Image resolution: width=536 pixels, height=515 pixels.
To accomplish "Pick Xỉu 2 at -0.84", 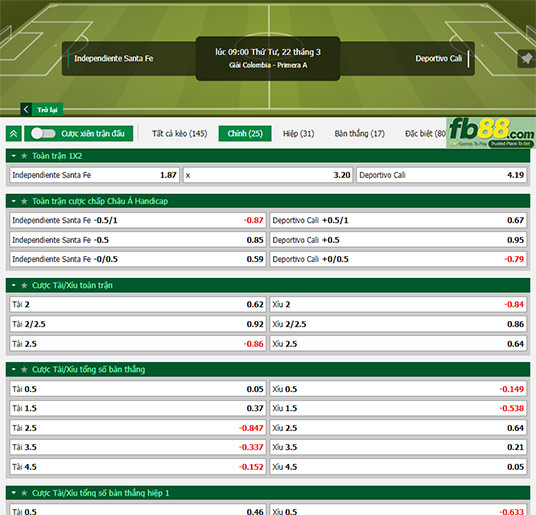I will pos(398,304).
